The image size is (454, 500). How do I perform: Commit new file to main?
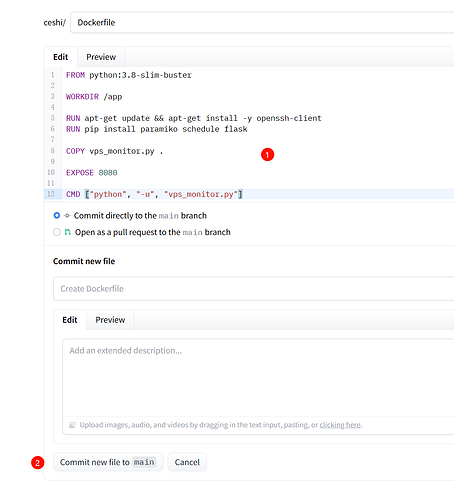pos(108,462)
